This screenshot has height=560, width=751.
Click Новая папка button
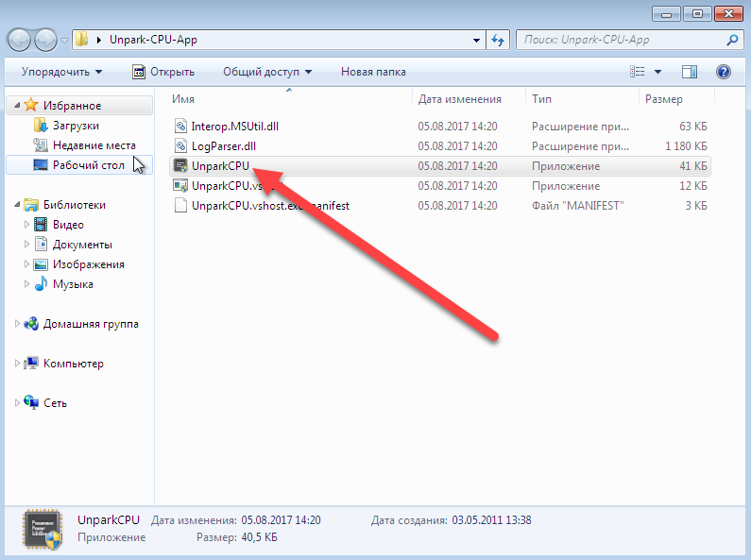373,72
